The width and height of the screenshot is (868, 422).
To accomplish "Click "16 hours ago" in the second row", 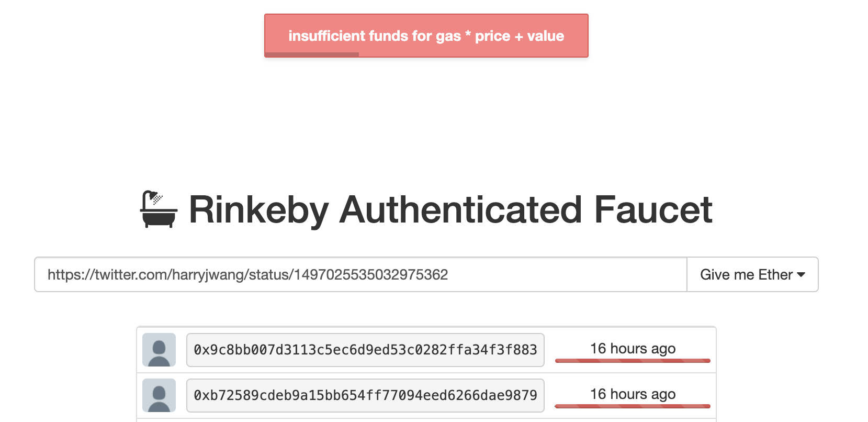I will pyautogui.click(x=633, y=394).
